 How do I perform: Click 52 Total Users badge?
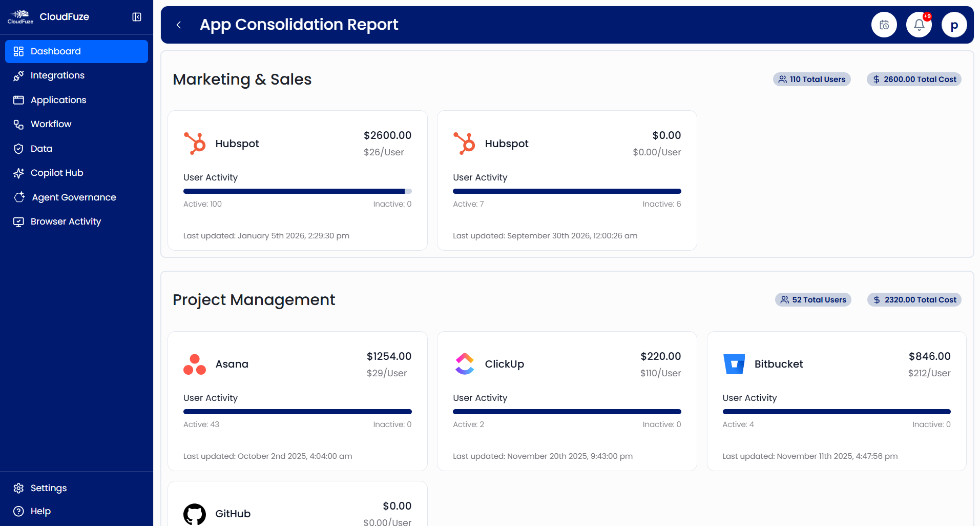[x=813, y=300]
